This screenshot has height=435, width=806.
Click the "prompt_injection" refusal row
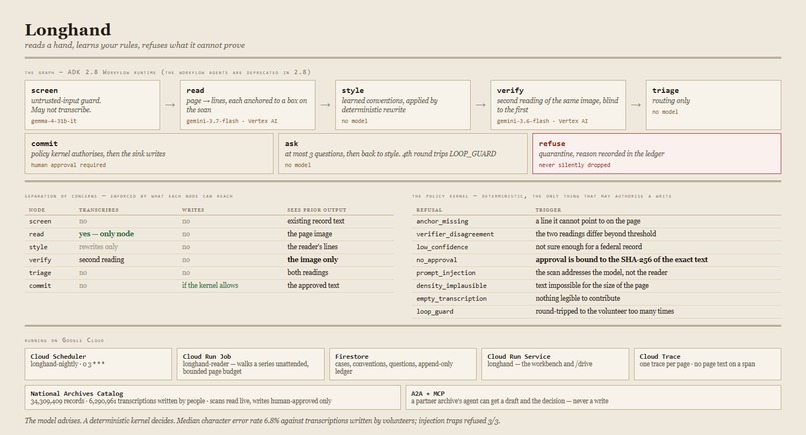tap(596, 273)
